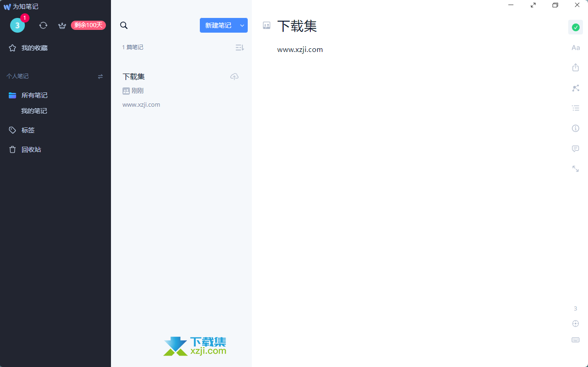The width and height of the screenshot is (588, 367).
Task: Switch notebook via swap arrows icon
Action: [100, 76]
